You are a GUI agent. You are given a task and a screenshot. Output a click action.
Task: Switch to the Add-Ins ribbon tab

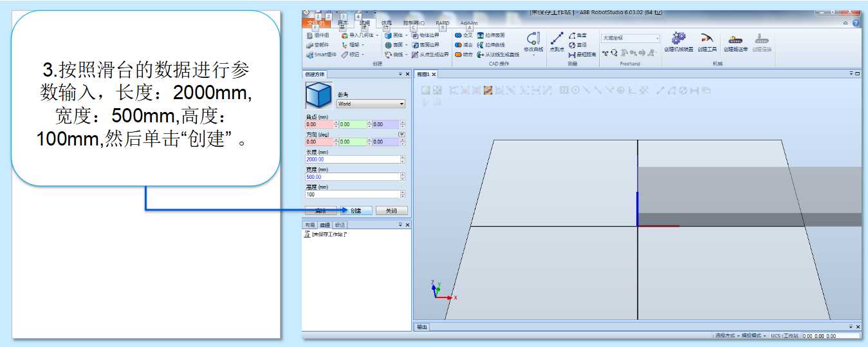470,23
